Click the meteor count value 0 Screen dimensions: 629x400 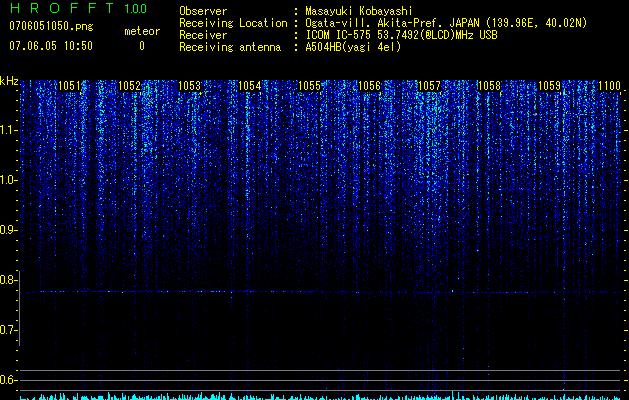tap(142, 46)
